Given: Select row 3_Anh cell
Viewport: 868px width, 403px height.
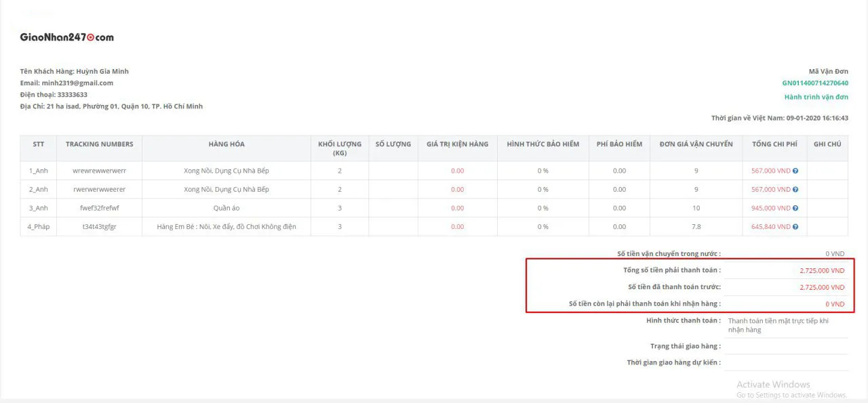Looking at the screenshot, I should 39,208.
